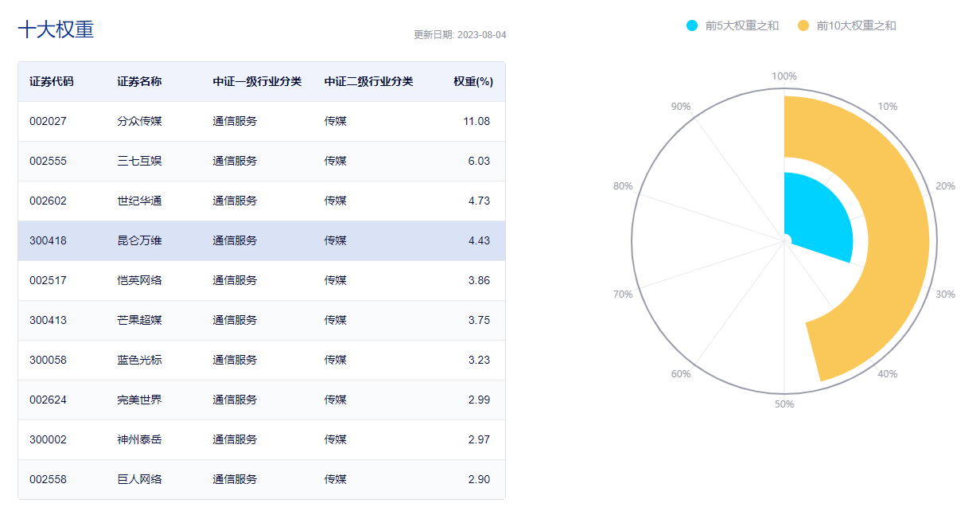Viewport: 980px width, 511px height.
Task: Click the 蓝色光标 stock name
Action: (139, 360)
